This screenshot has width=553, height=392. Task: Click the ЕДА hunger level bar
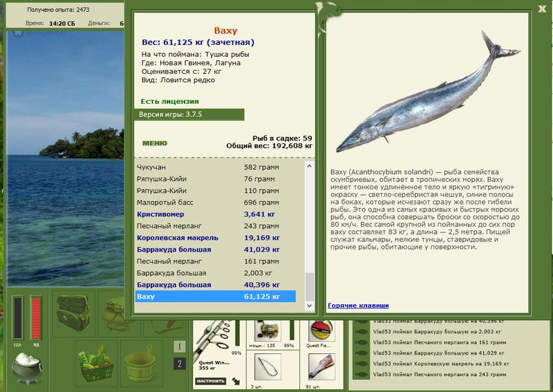point(18,318)
